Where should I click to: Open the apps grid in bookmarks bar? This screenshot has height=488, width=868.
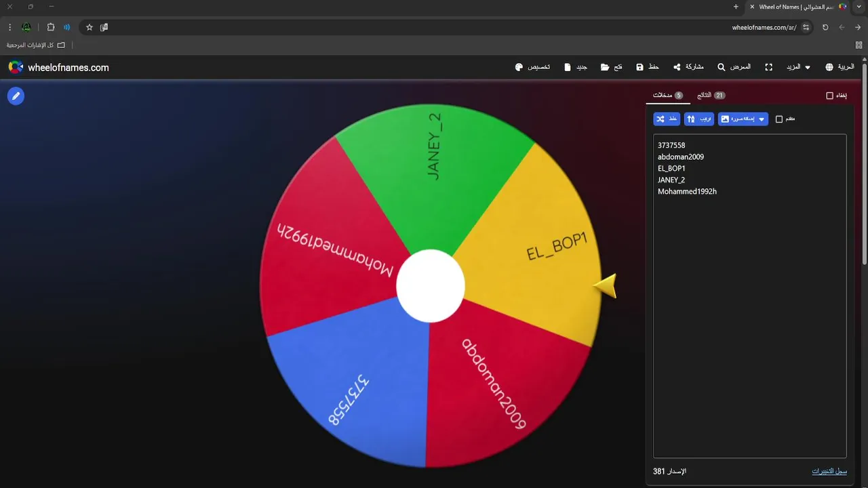[859, 45]
